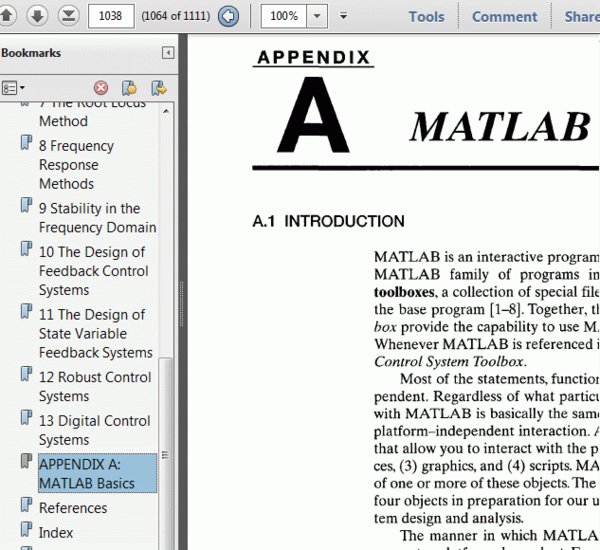Viewport: 600px width, 550px height.
Task: Open bookmark 10 The Design of Feedback Control Systems
Action: pos(94,271)
